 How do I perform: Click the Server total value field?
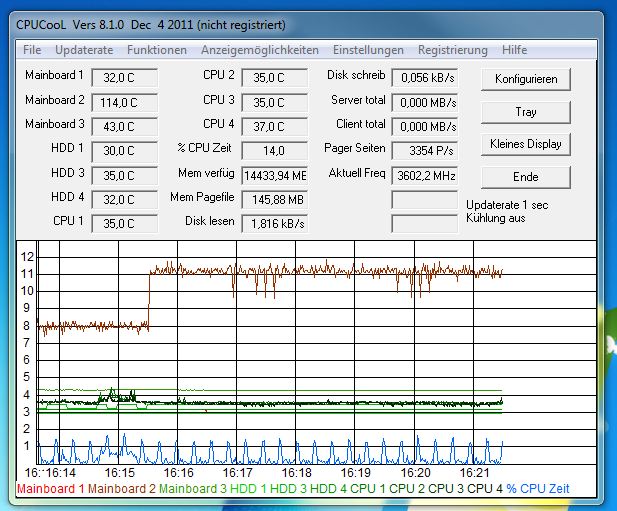coord(425,103)
